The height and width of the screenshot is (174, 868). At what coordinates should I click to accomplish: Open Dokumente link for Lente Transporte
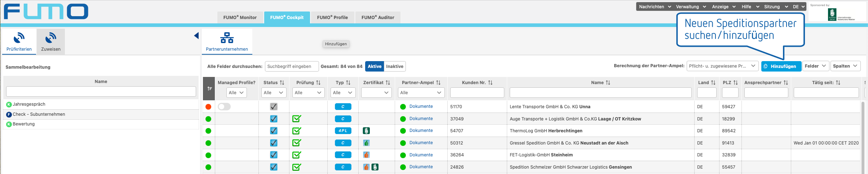click(421, 106)
